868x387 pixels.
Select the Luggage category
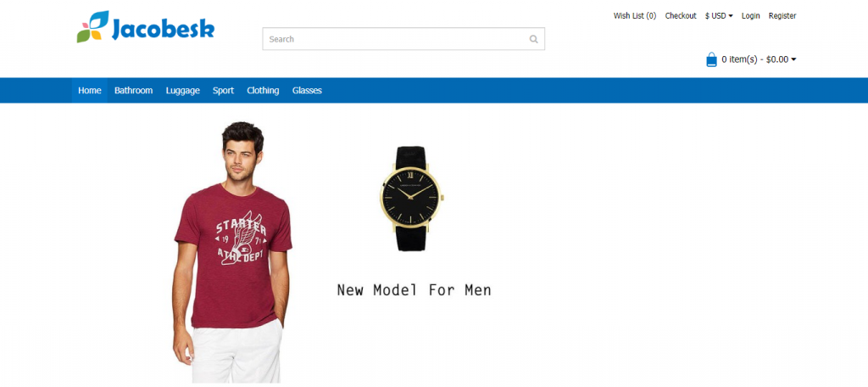click(x=183, y=90)
